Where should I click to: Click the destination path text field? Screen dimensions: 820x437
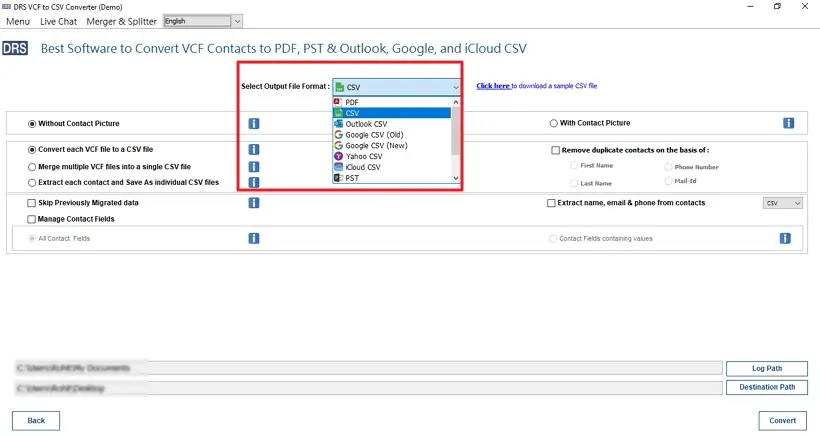(x=368, y=388)
